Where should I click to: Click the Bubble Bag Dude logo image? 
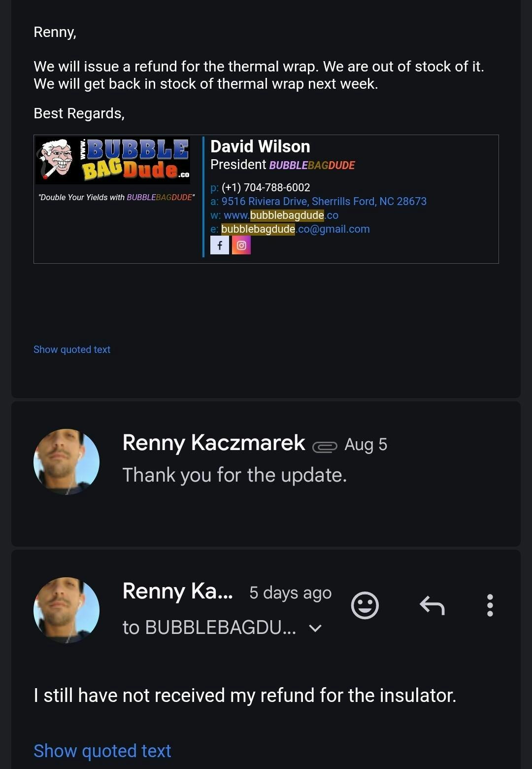[113, 160]
